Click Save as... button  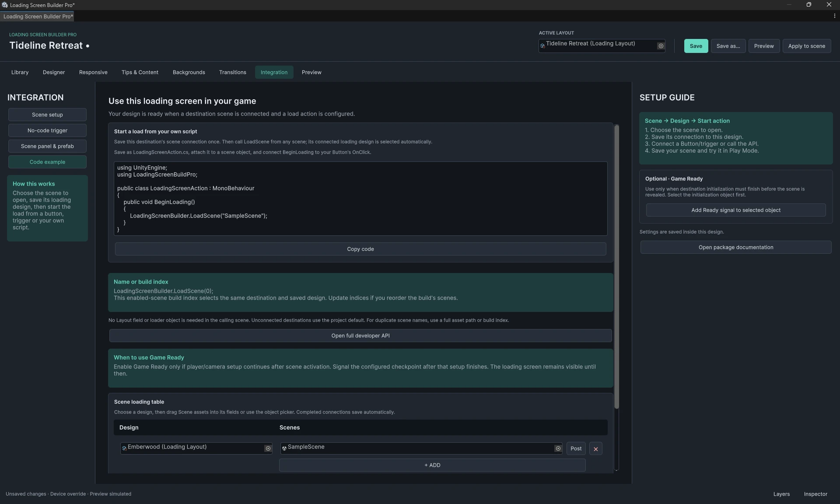(728, 46)
